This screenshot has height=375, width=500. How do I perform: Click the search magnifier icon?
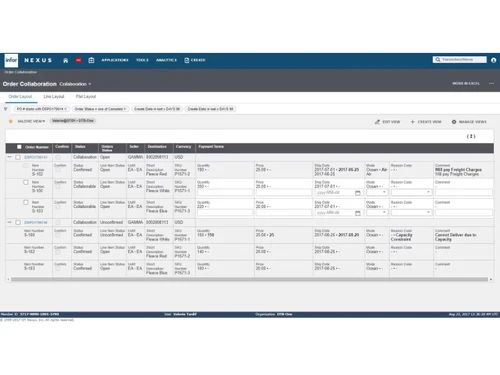[438, 60]
